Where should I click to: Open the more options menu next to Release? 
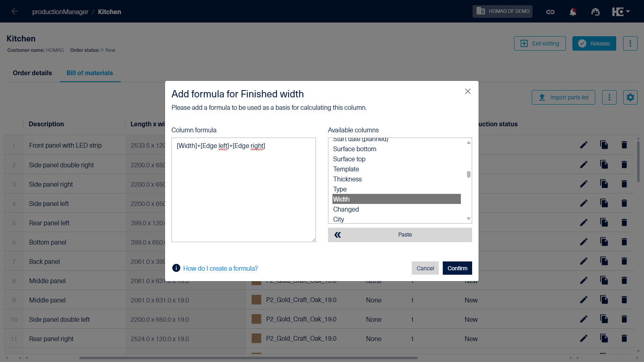pyautogui.click(x=630, y=43)
